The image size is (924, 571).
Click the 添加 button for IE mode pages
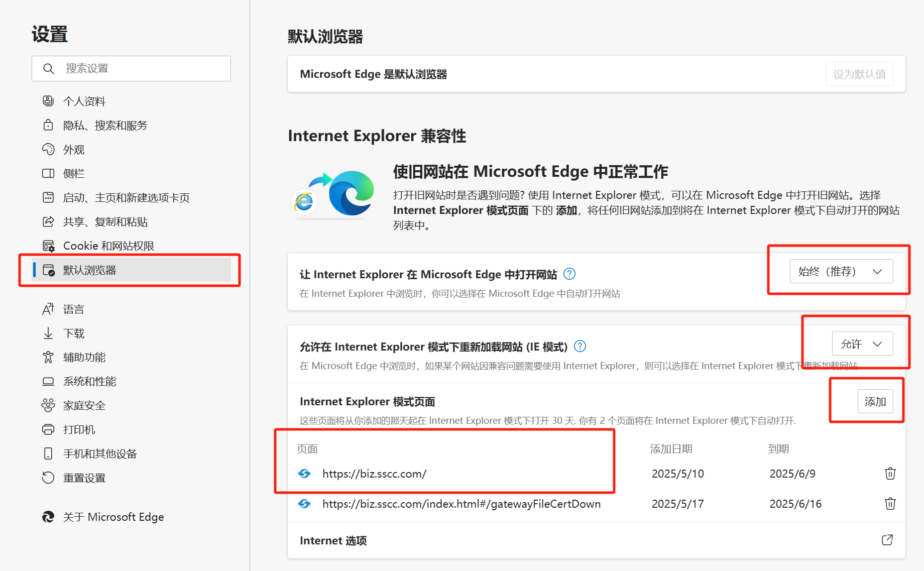pyautogui.click(x=875, y=401)
